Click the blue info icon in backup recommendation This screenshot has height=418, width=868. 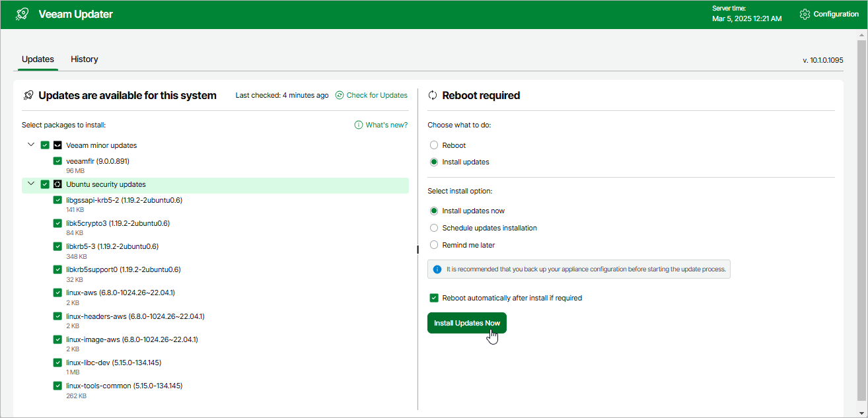tap(437, 269)
